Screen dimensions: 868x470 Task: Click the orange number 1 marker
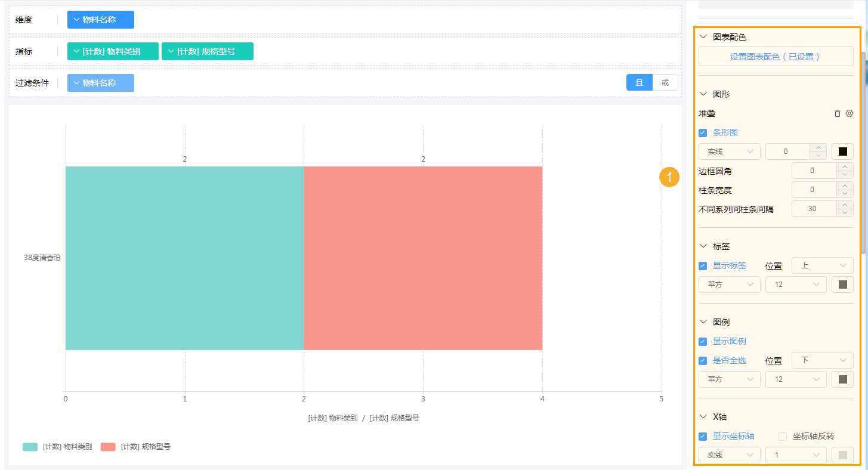tap(669, 177)
